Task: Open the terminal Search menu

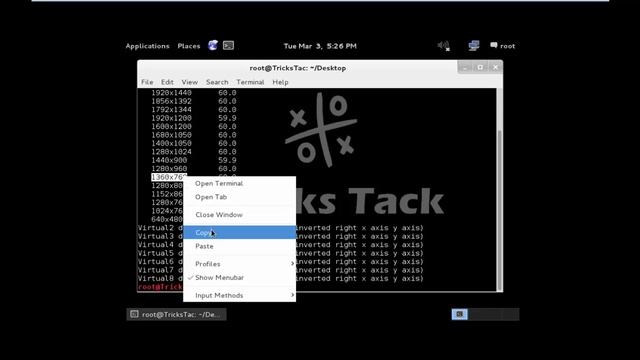Action: pos(217,82)
